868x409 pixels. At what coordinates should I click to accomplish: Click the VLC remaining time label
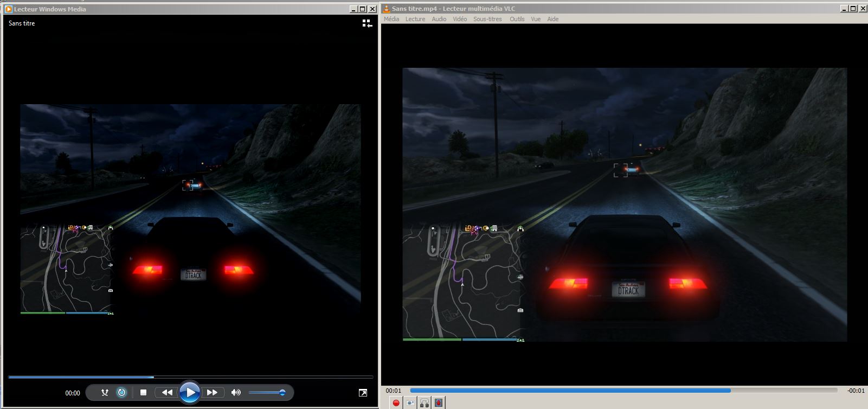click(x=856, y=391)
